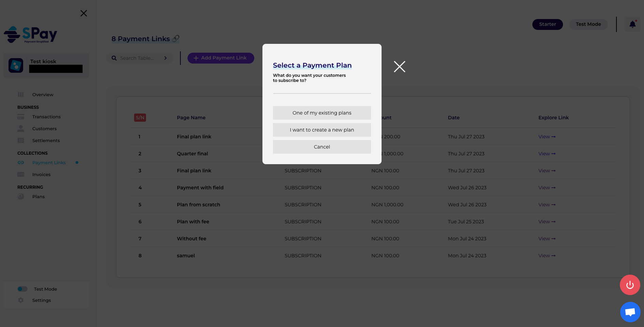Click the red power logout button

[630, 285]
